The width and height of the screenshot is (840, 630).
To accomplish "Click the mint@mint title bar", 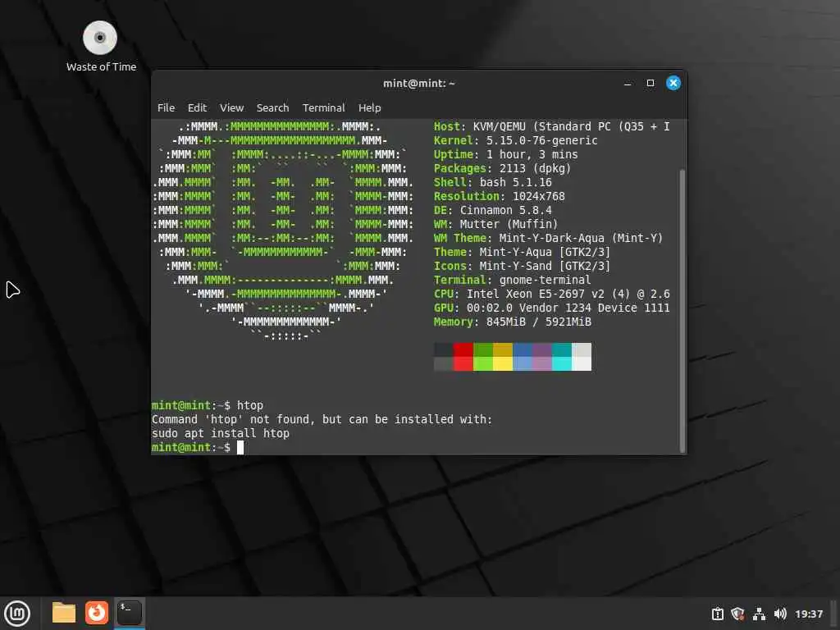I will tap(418, 83).
